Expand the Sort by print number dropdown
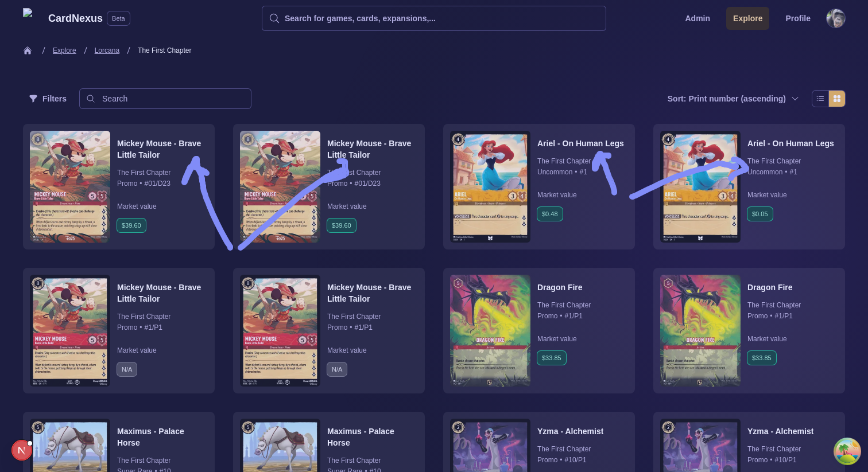Viewport: 868px width, 472px height. click(733, 99)
